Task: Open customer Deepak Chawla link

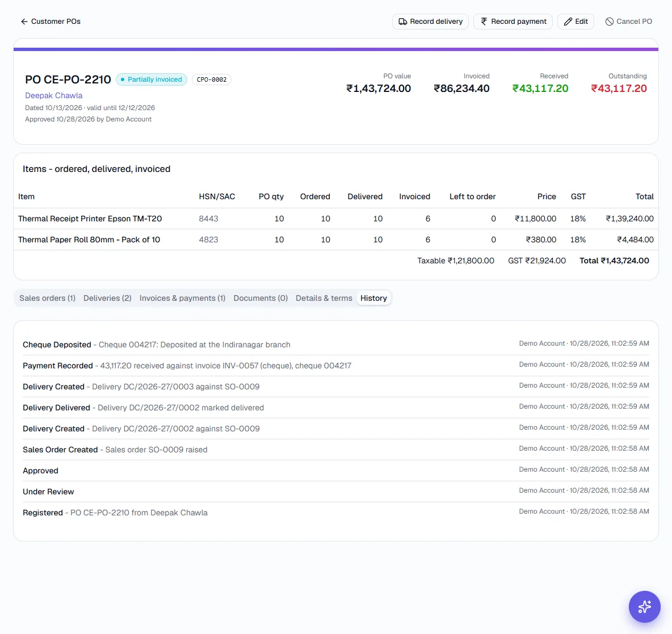Action: (53, 95)
